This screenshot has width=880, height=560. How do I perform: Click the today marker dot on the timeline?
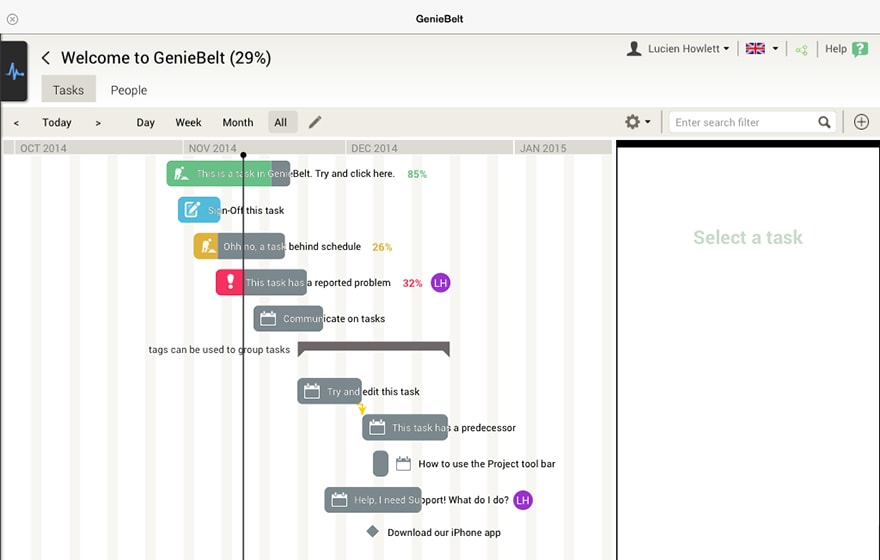(x=243, y=155)
